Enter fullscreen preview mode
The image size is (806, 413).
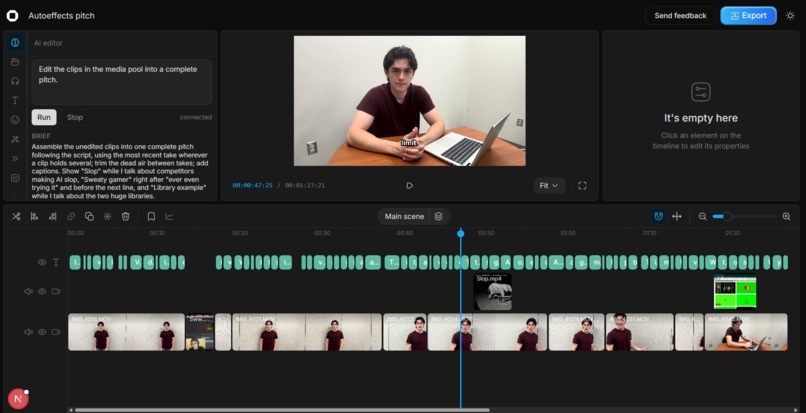tap(582, 186)
